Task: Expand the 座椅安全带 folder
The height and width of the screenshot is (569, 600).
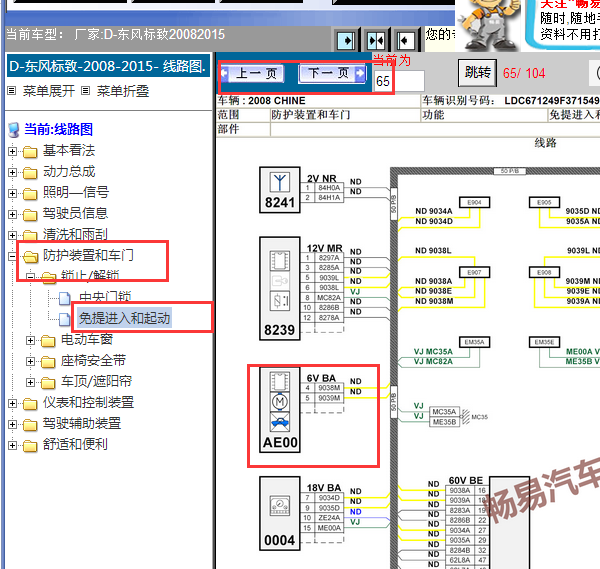Action: (x=31, y=361)
